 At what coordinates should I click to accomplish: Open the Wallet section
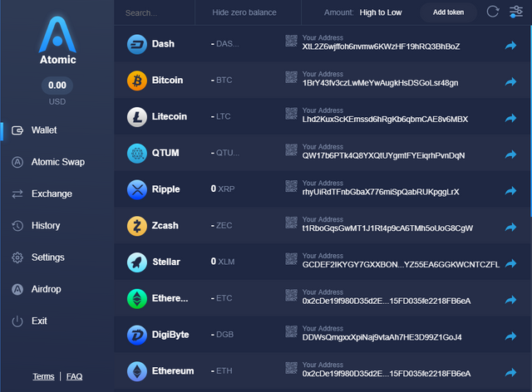pos(34,130)
